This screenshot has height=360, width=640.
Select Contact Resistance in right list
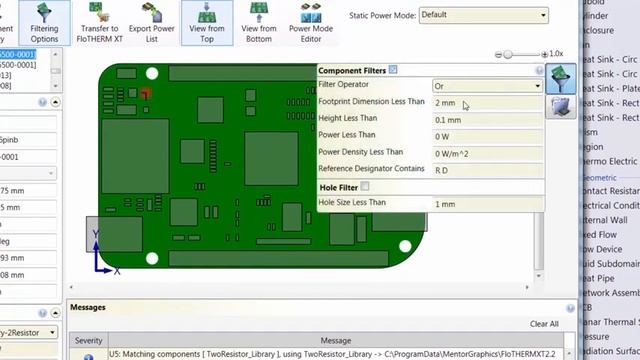point(611,191)
